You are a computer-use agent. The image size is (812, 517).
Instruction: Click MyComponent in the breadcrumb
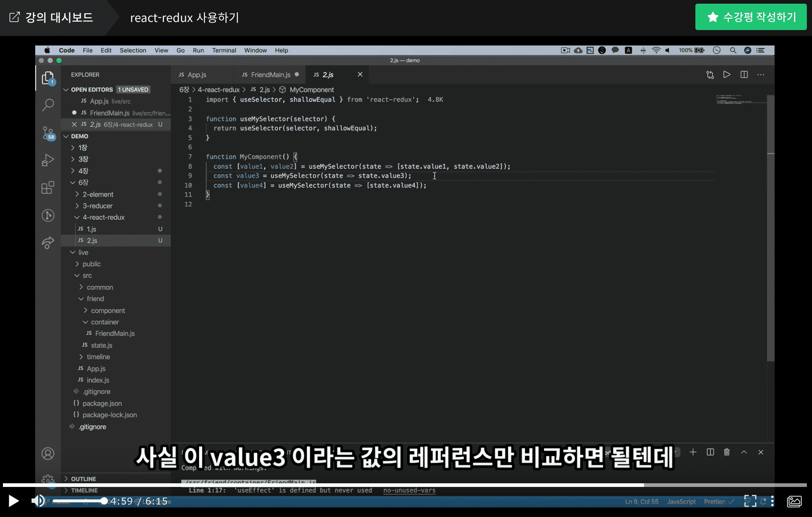312,90
